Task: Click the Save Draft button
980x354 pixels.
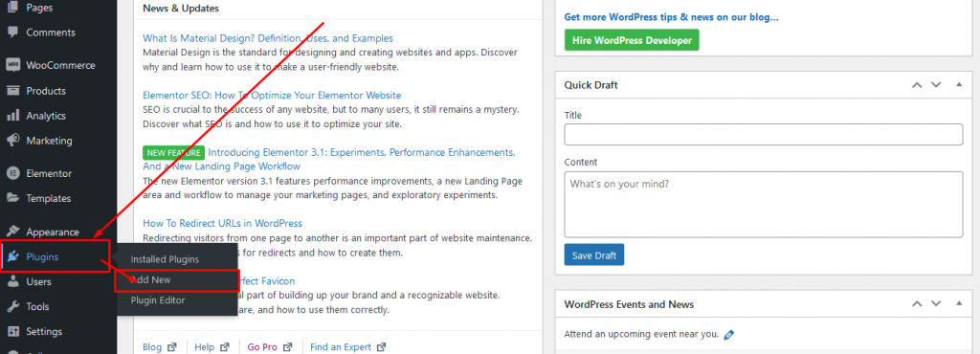Action: pyautogui.click(x=593, y=255)
